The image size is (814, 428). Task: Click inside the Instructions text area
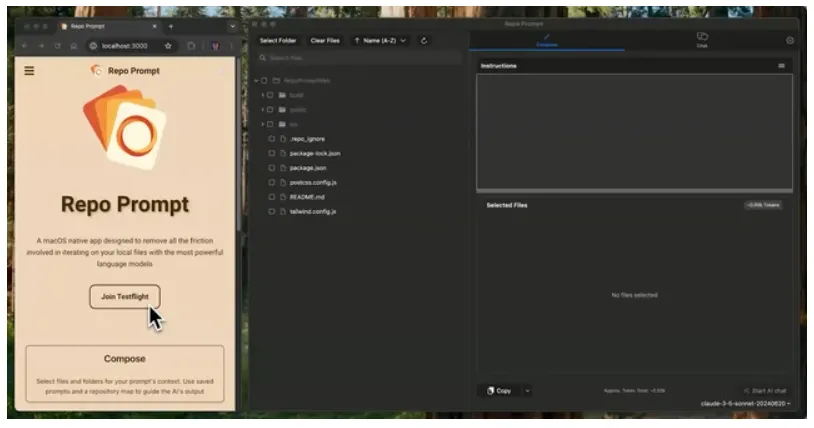tap(634, 131)
